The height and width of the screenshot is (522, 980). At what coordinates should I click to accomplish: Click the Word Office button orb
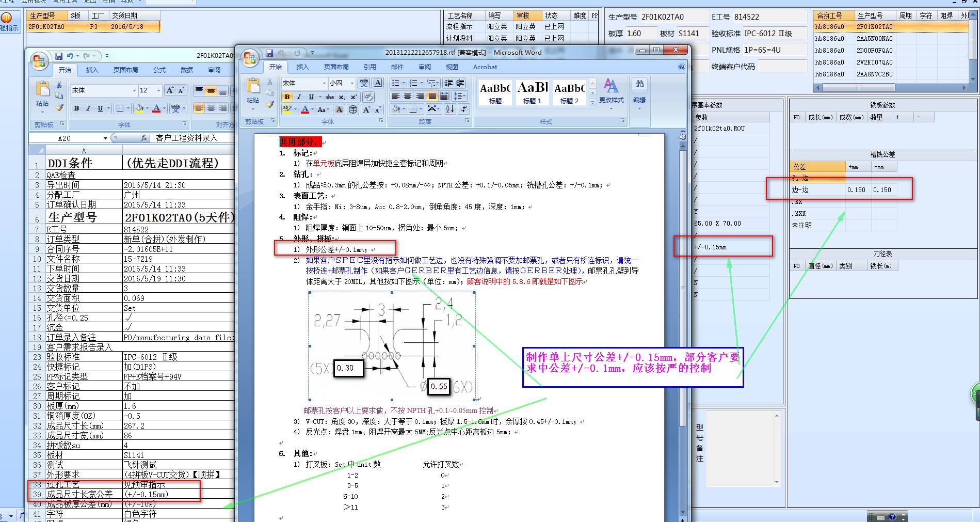(x=249, y=58)
